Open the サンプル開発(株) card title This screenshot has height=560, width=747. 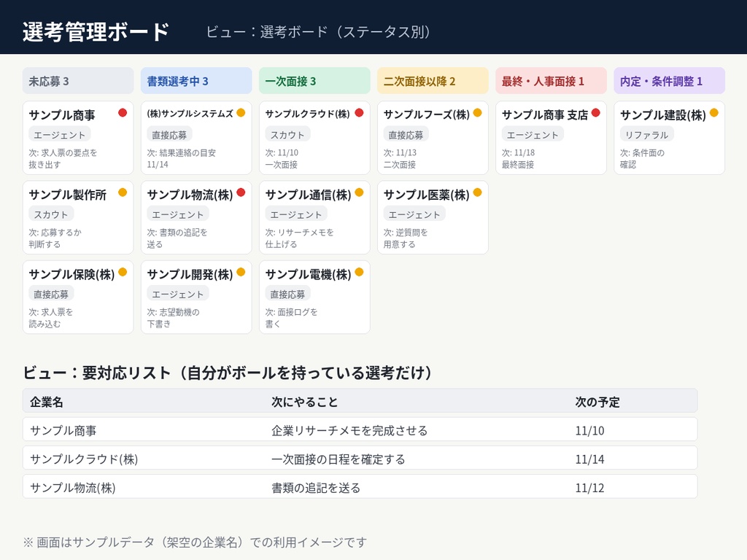coord(190,274)
